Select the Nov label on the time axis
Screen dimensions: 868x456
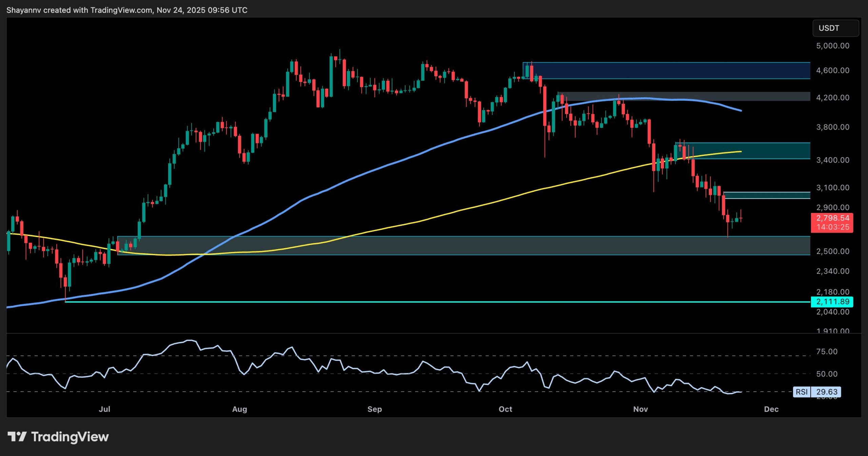tap(640, 409)
